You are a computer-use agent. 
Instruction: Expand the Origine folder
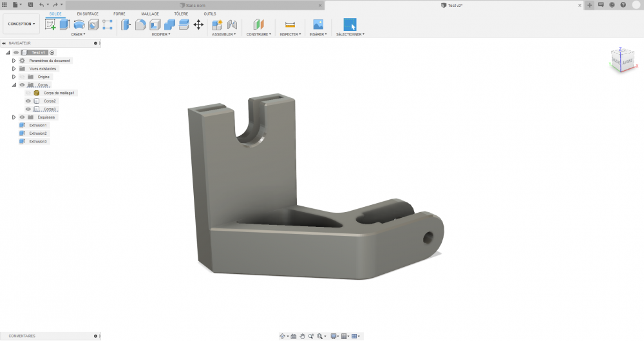(14, 77)
